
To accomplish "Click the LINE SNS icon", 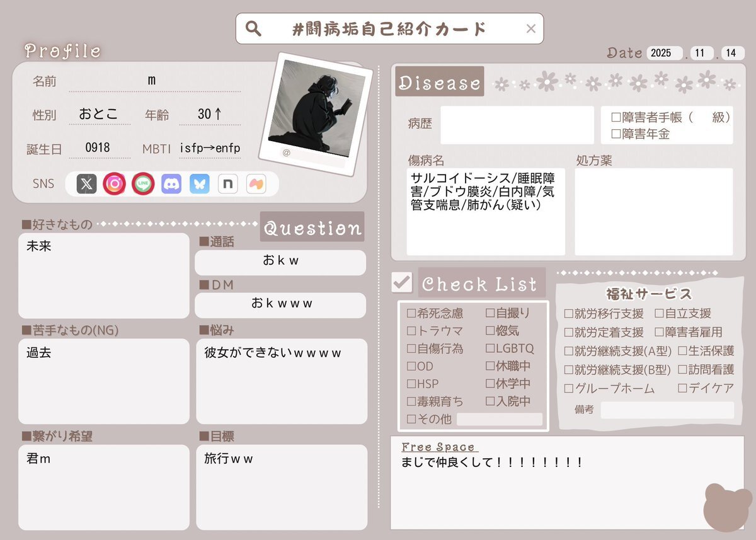I will (x=143, y=184).
